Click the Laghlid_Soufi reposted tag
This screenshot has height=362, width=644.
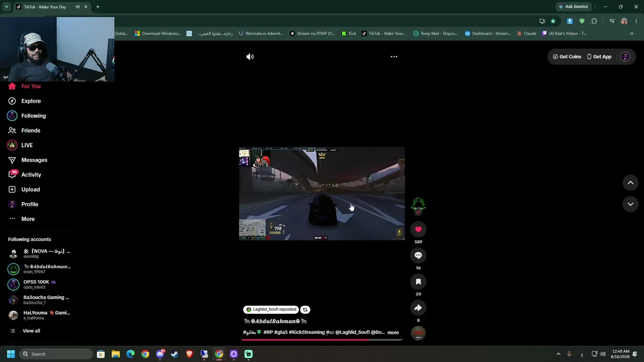click(x=271, y=310)
